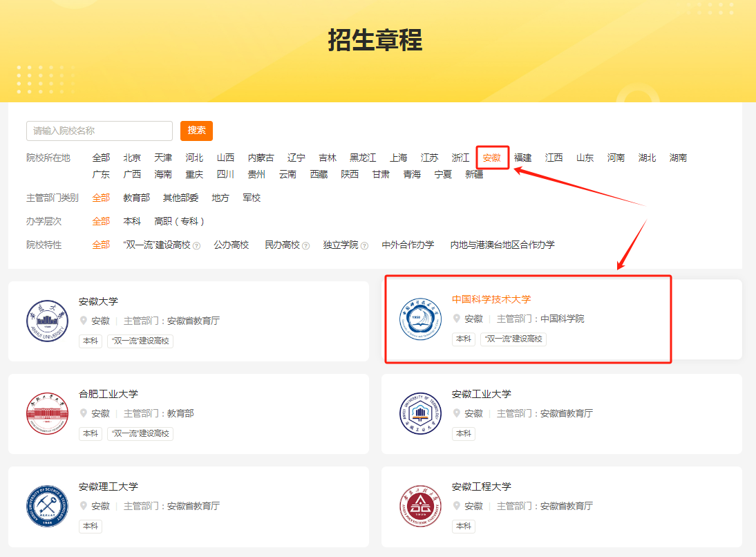Choose 教育部 as department type
Image resolution: width=756 pixels, height=557 pixels.
(136, 198)
